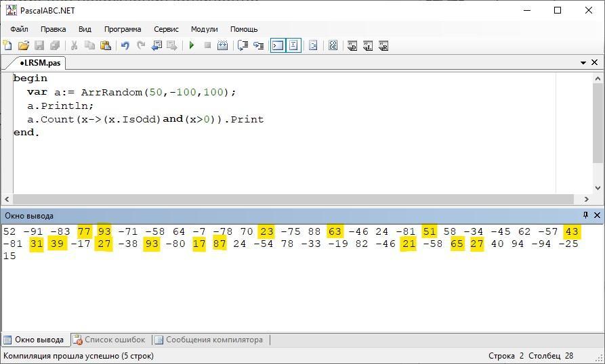605x364 pixels.
Task: Click the Save floppy disk icon
Action: click(39, 45)
